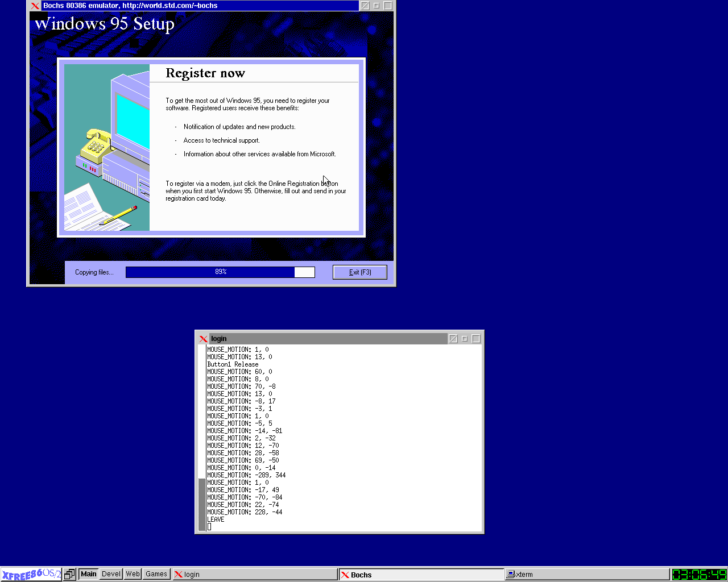The height and width of the screenshot is (582, 728).
Task: Click the 'LEAVE' line in login terminal
Action: [x=216, y=519]
